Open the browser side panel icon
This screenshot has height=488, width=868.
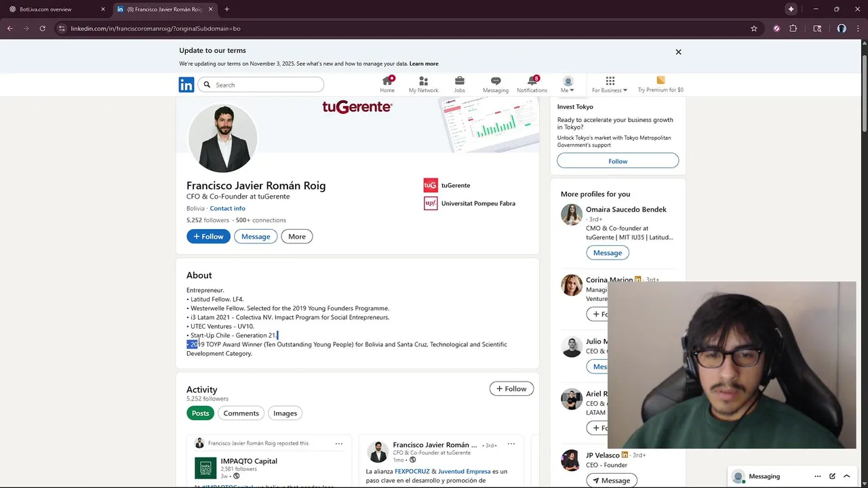pyautogui.click(x=817, y=28)
